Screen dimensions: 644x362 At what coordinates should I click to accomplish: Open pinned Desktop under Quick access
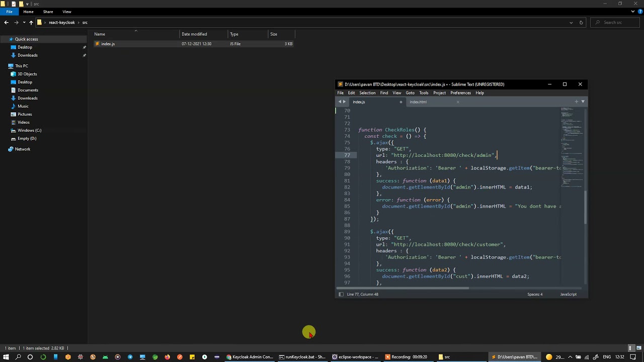coord(25,47)
